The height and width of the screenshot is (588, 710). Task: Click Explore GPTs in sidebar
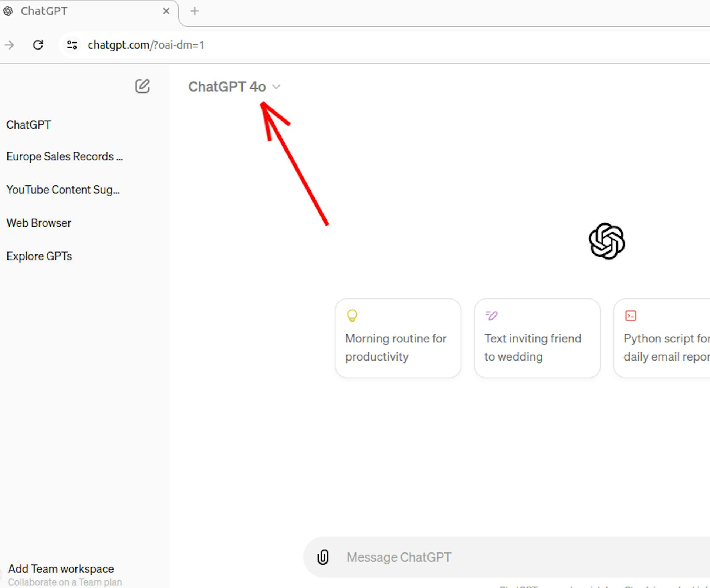39,256
